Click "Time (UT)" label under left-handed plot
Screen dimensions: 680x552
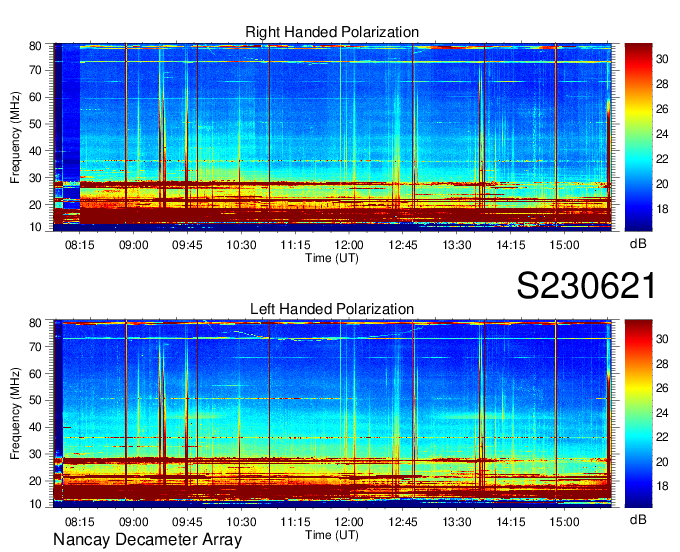332,535
